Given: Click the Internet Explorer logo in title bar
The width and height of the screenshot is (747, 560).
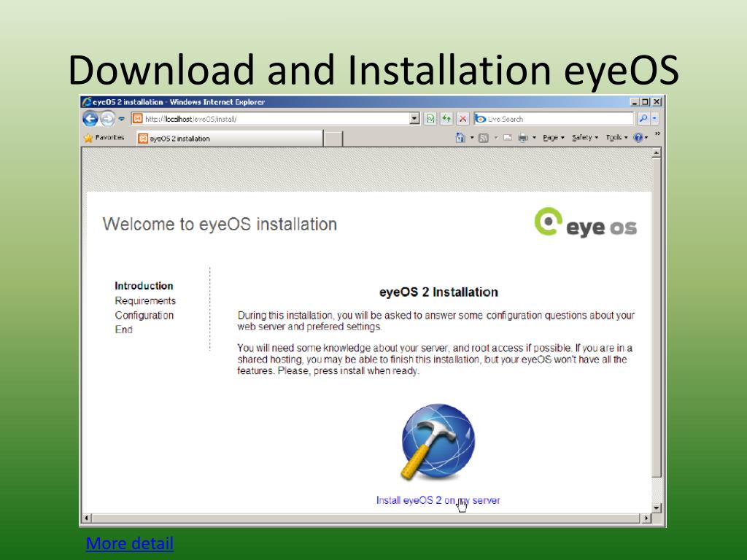Looking at the screenshot, I should 87,101.
